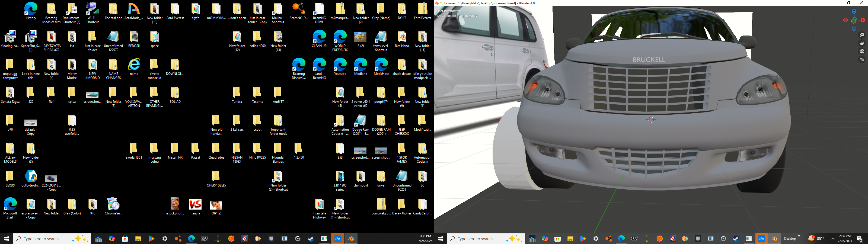This screenshot has width=868, height=244.
Task: Select the Dodge Ram (2001) - S... file
Action: (360, 125)
